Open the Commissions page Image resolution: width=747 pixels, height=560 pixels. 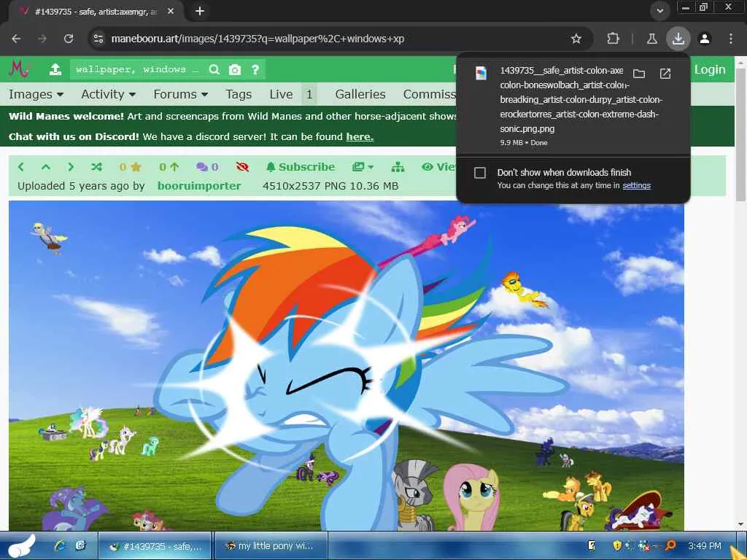429,94
